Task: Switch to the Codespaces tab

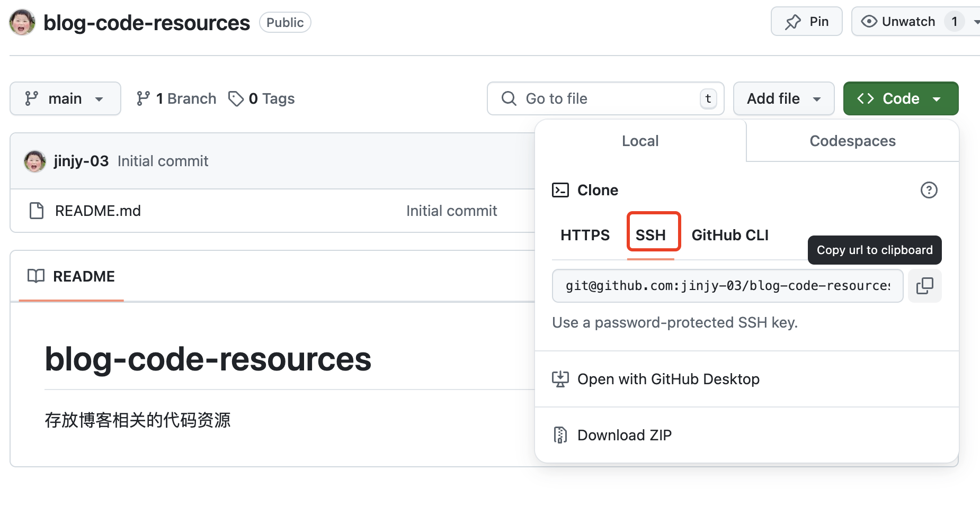Action: (x=852, y=141)
